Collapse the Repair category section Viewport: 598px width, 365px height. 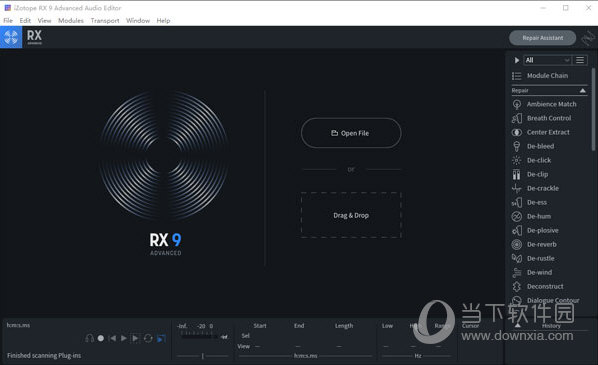coord(583,90)
